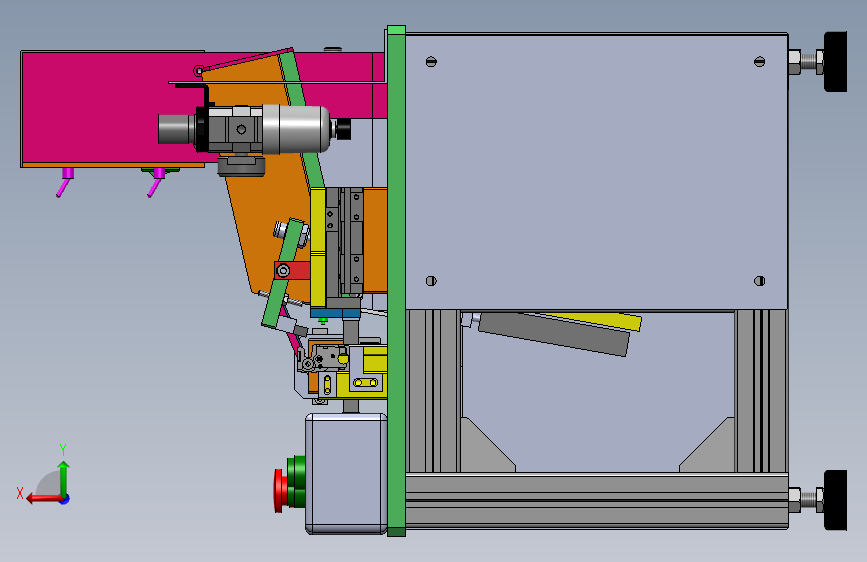
Task: Click the green Y axis arrow of the triad
Action: 64,478
